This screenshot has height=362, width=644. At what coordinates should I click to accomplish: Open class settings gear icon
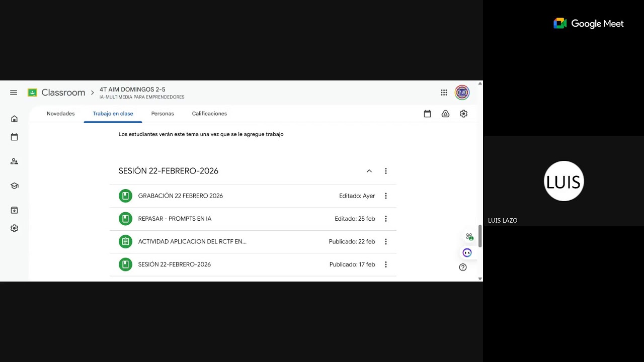coord(463,114)
